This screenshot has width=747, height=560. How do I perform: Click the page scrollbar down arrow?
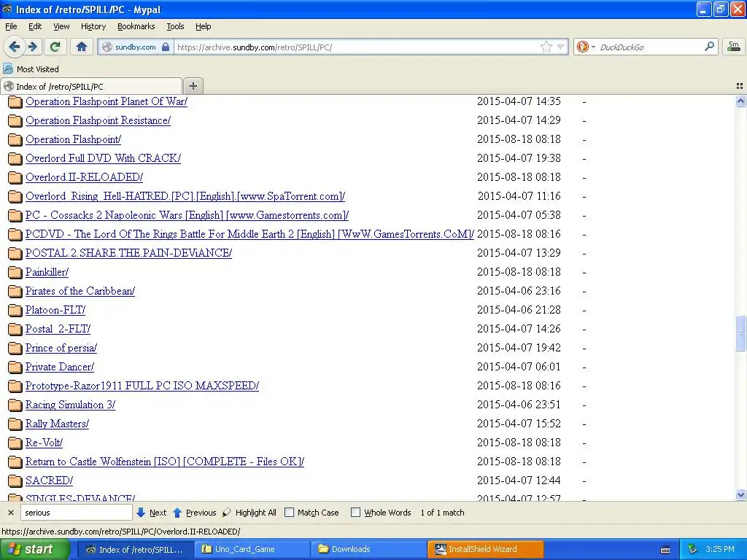[x=740, y=495]
